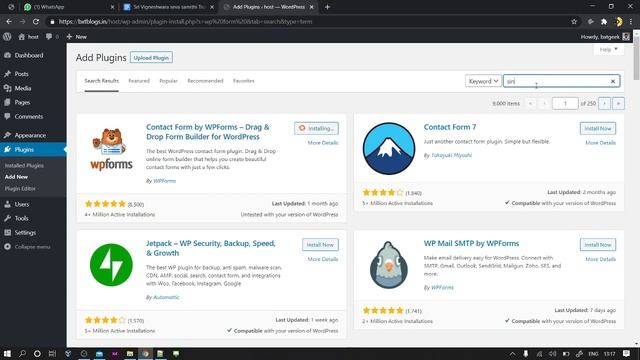Image resolution: width=640 pixels, height=360 pixels.
Task: Open a new browser tab
Action: 327,7
